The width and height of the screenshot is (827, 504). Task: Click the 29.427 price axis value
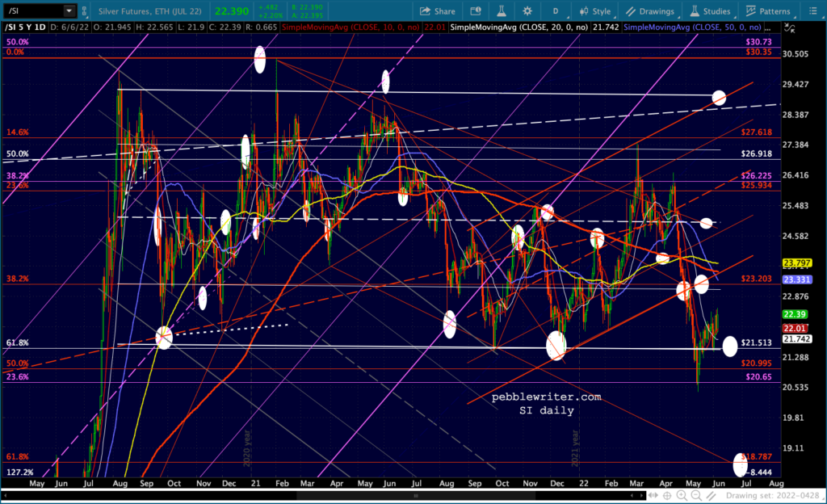pyautogui.click(x=796, y=84)
